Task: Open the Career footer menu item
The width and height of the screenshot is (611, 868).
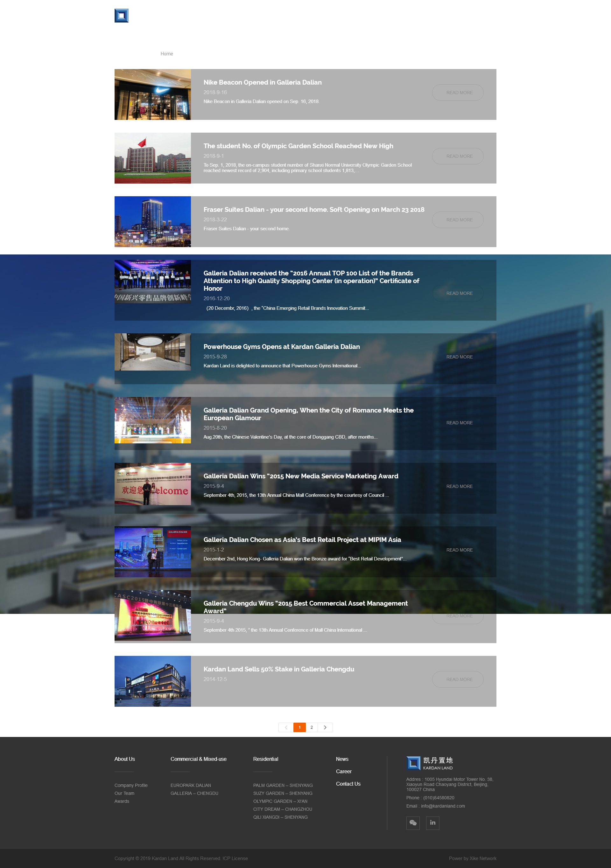Action: (x=343, y=771)
